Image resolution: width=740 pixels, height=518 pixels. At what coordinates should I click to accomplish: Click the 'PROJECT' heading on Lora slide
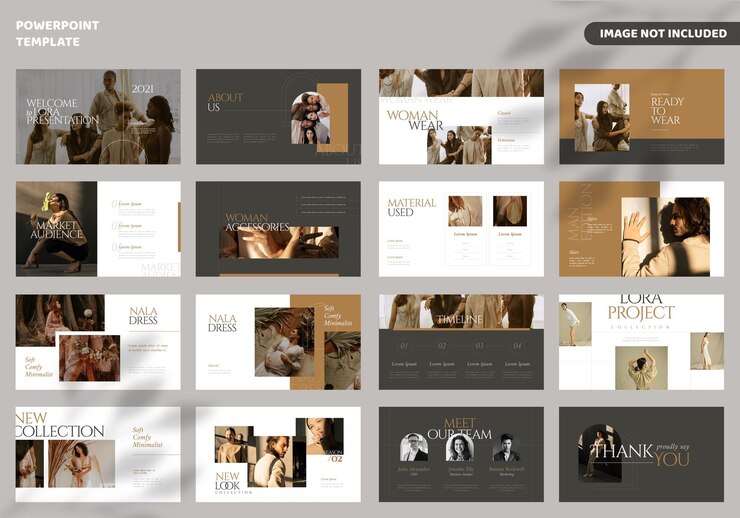tap(641, 312)
